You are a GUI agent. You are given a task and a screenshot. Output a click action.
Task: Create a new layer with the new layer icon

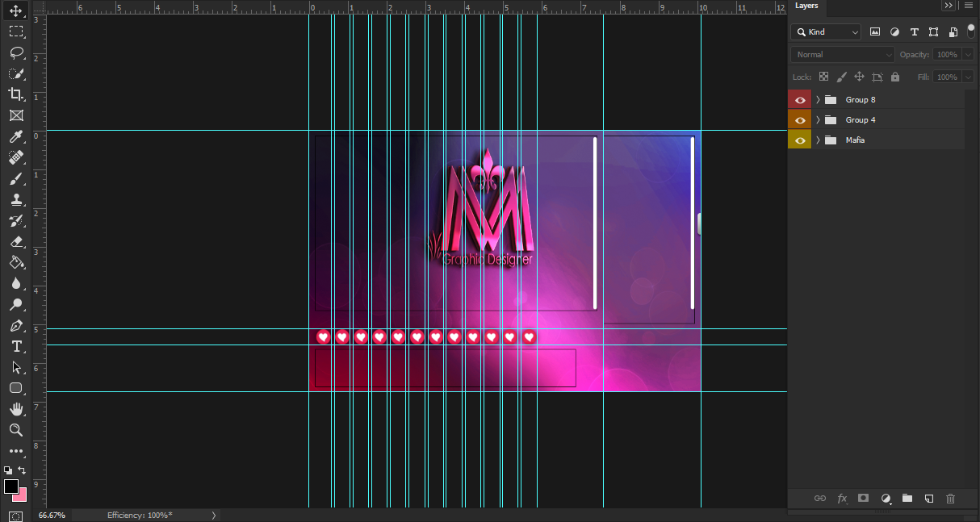pyautogui.click(x=928, y=499)
